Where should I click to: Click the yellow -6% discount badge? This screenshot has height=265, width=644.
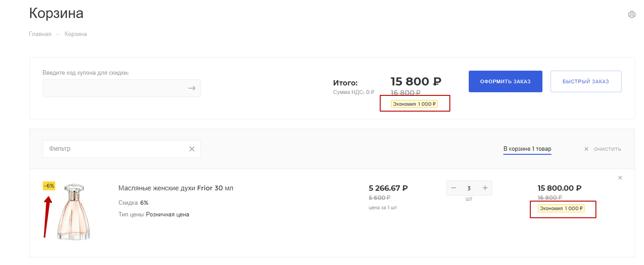(x=49, y=186)
